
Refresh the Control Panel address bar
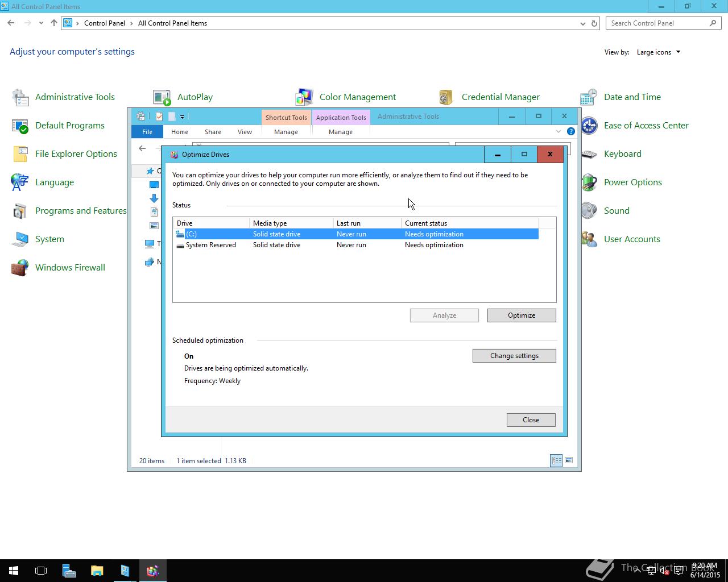(594, 23)
